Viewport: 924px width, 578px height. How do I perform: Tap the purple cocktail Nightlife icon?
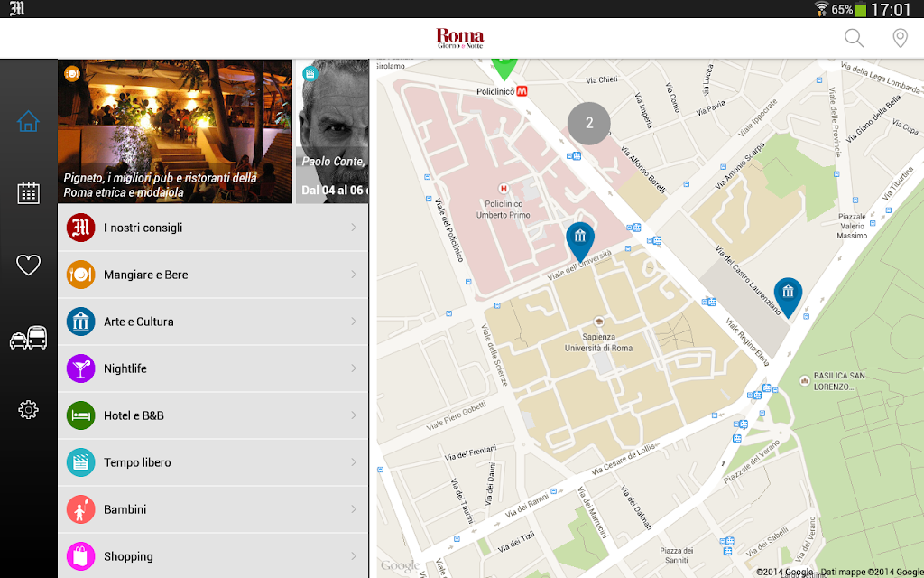[80, 368]
